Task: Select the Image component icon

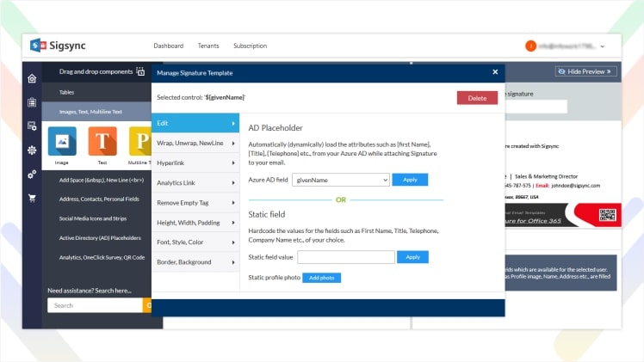Action: point(62,141)
